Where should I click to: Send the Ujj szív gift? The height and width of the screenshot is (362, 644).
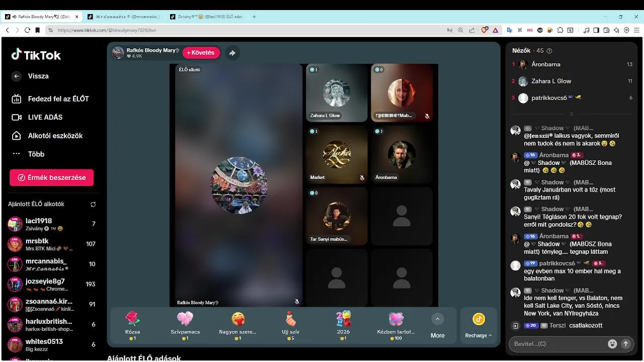291,325
